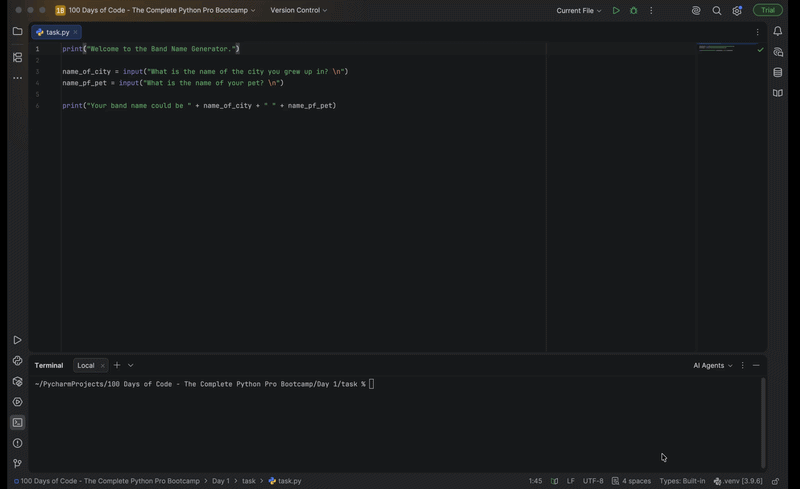Click the "Welcome to the Band Name Generator" line
Image resolution: width=800 pixels, height=489 pixels.
[x=151, y=49]
